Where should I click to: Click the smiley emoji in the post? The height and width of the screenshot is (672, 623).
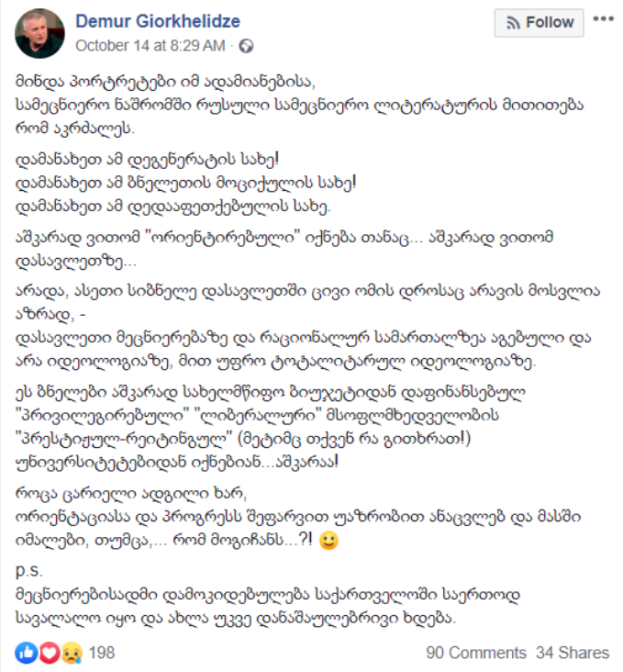pyautogui.click(x=328, y=541)
